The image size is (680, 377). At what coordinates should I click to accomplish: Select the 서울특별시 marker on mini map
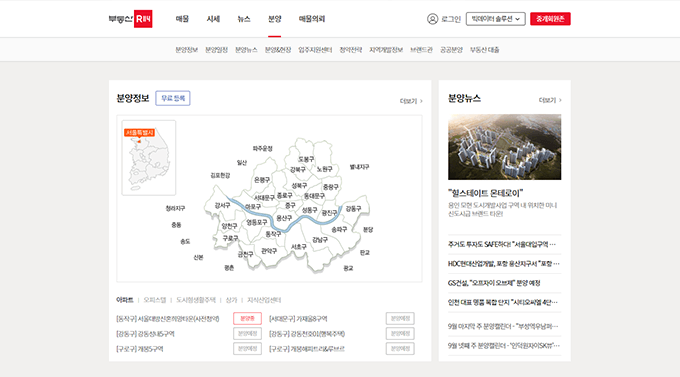click(x=140, y=133)
